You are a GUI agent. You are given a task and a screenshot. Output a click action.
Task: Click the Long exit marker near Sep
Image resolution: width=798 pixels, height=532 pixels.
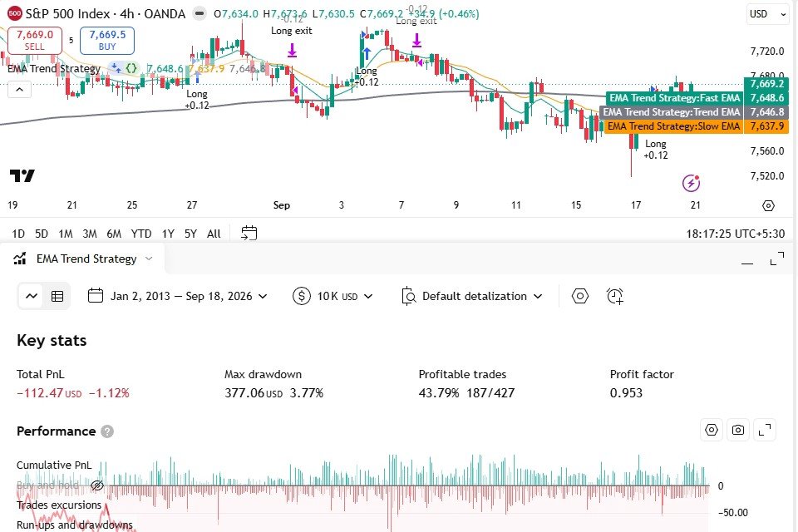292,31
